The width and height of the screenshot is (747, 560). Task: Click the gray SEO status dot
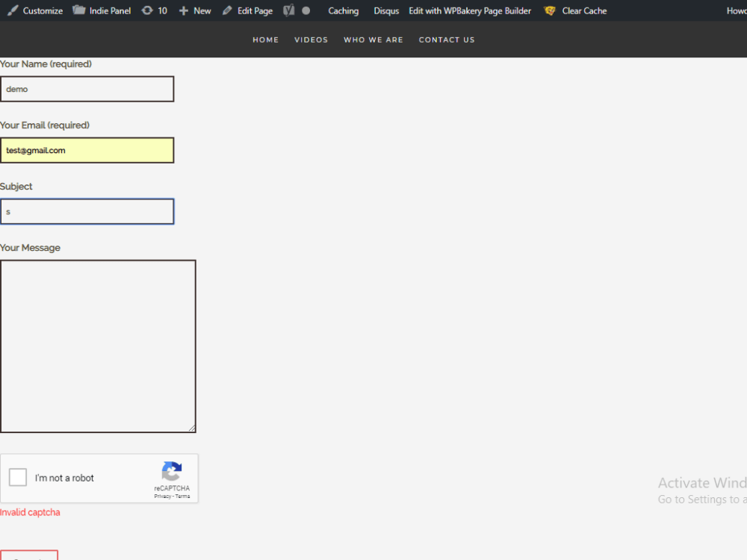(x=306, y=10)
